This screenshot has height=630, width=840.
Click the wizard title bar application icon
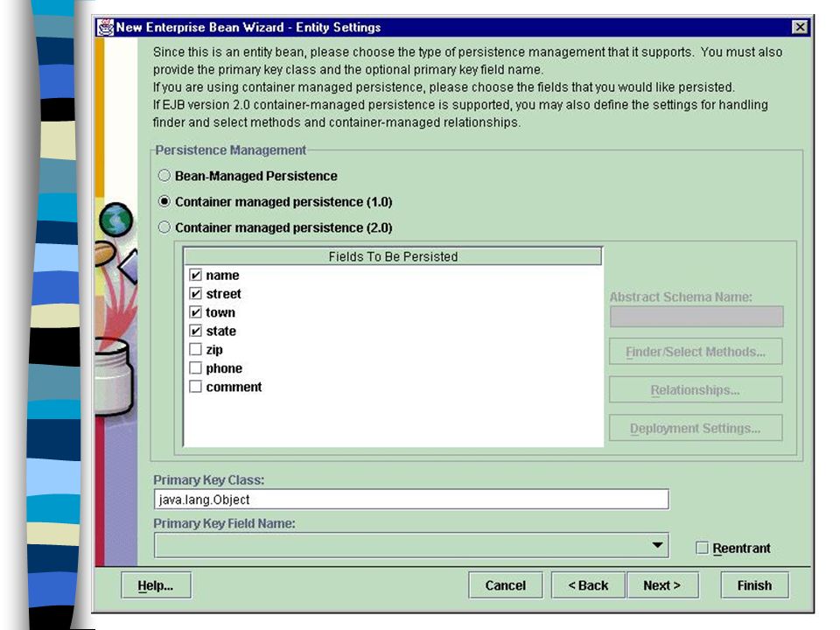[x=106, y=27]
